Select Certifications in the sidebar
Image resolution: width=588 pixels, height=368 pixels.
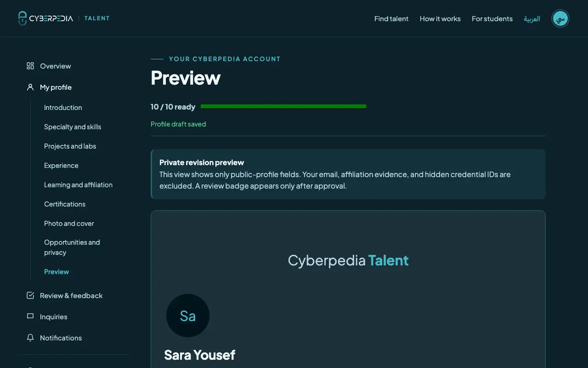[x=65, y=204]
